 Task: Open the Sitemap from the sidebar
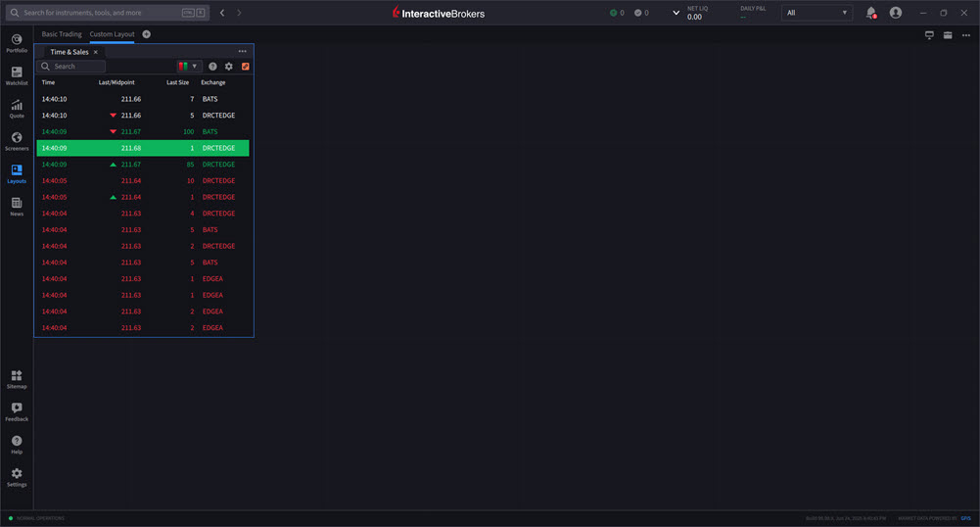17,378
